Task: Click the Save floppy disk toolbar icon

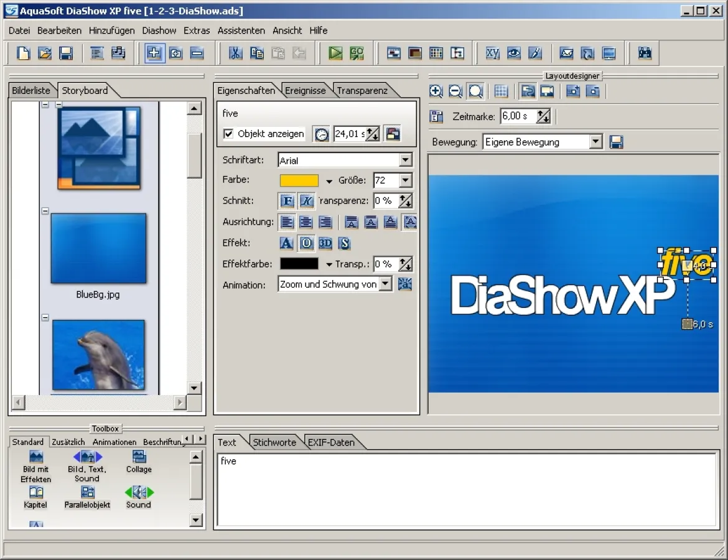Action: 66,54
